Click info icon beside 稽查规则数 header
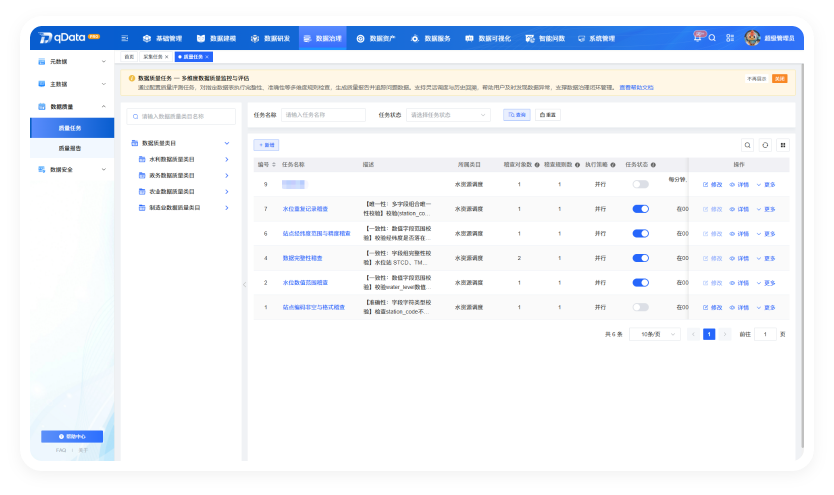 coord(577,165)
